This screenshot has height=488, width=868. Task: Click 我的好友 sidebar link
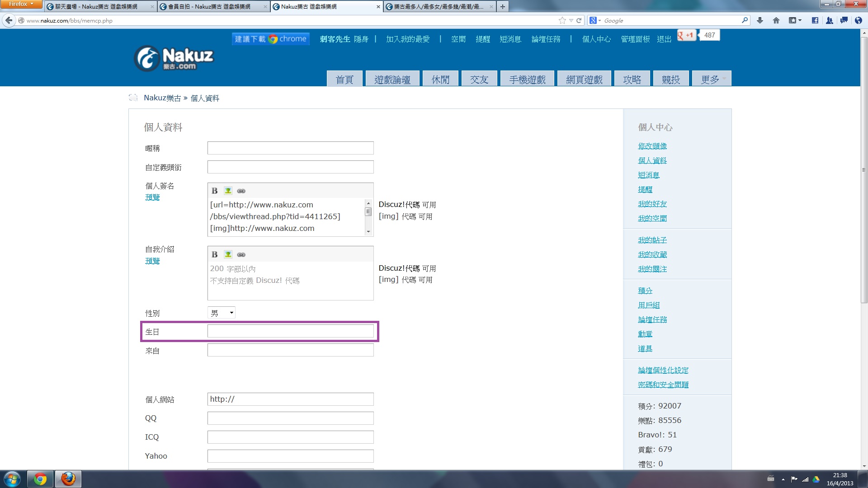click(652, 204)
